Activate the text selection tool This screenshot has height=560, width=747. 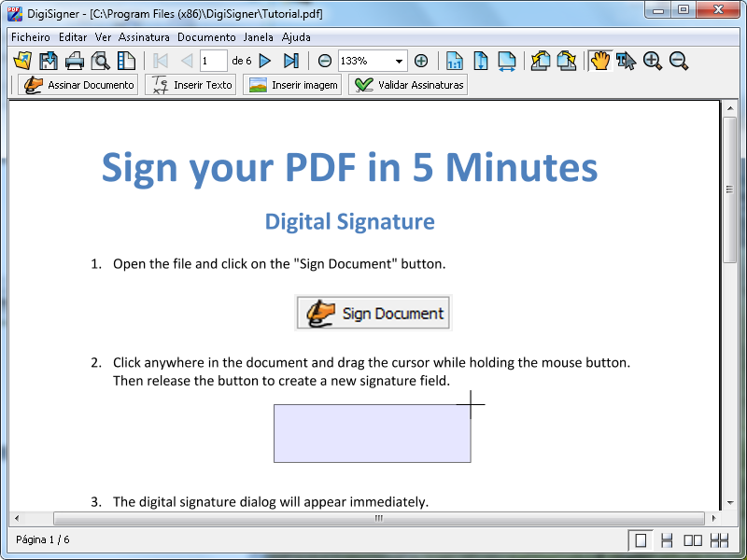pyautogui.click(x=626, y=61)
